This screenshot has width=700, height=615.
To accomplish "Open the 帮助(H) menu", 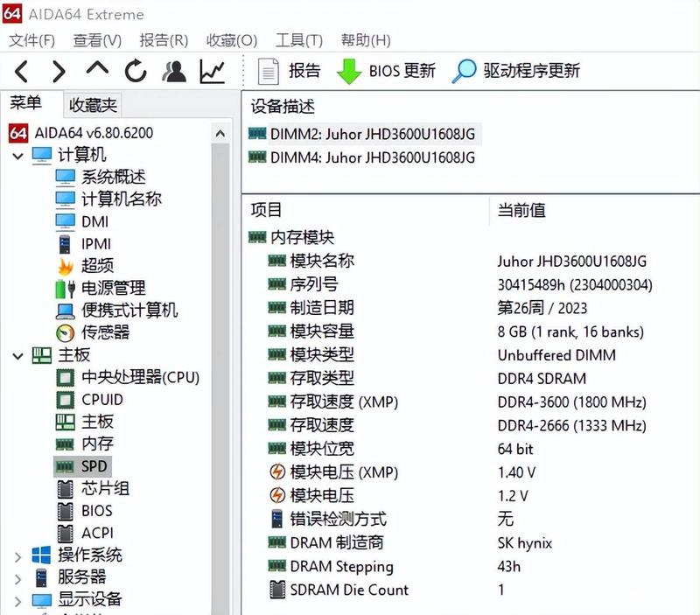I will 366,40.
